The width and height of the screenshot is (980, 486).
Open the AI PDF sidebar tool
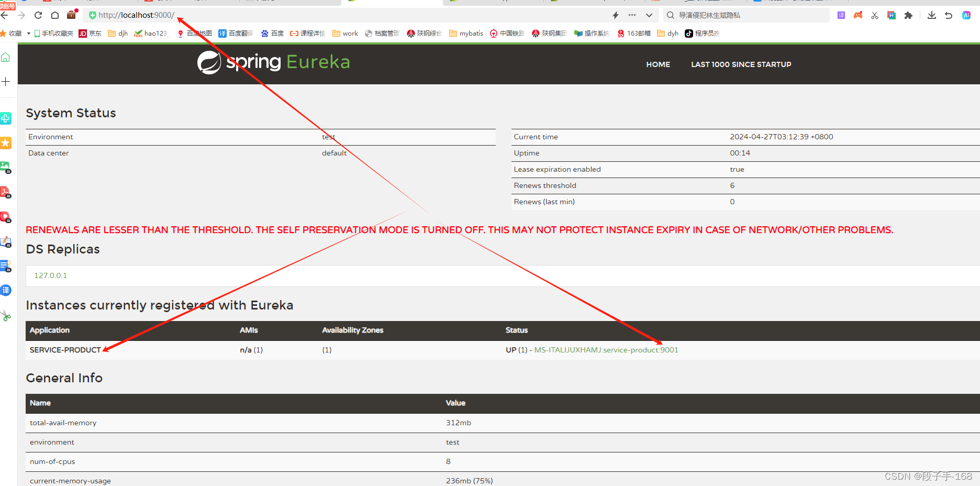click(6, 192)
